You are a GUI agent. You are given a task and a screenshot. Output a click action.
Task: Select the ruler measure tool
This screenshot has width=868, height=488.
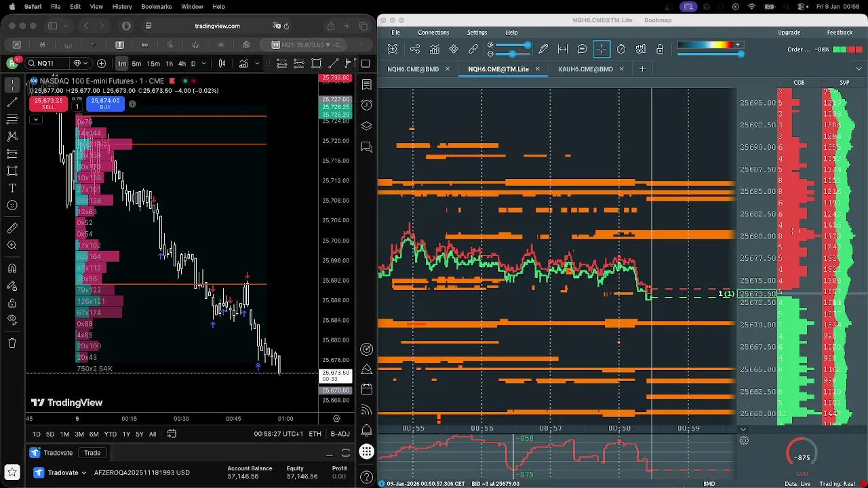(x=12, y=228)
